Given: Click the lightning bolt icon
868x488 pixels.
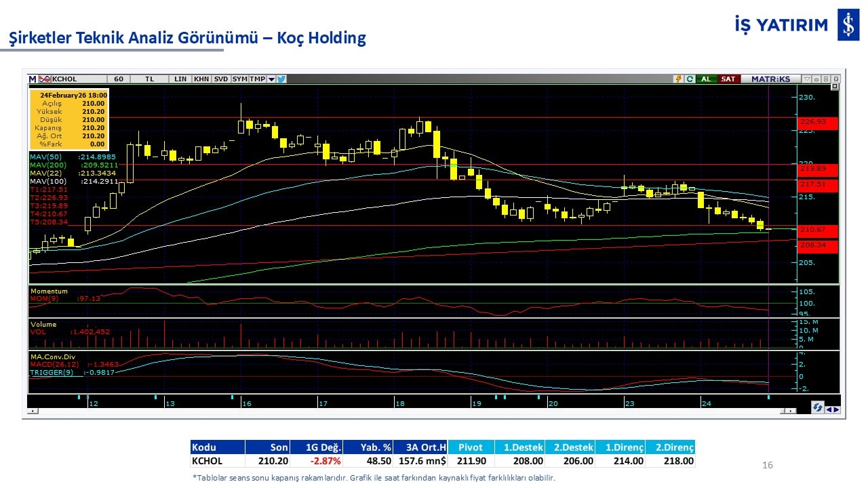Looking at the screenshot, I should pyautogui.click(x=677, y=79).
